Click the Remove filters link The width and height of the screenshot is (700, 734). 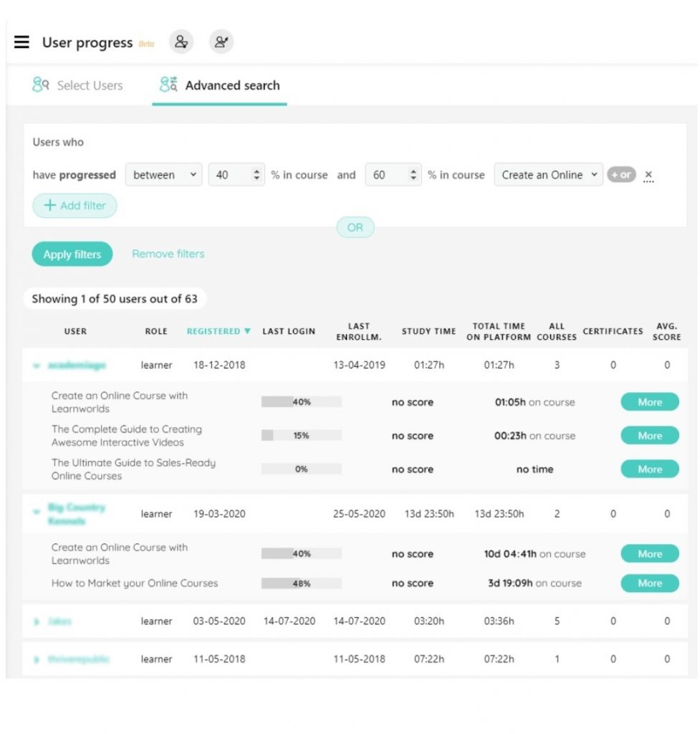pos(168,254)
